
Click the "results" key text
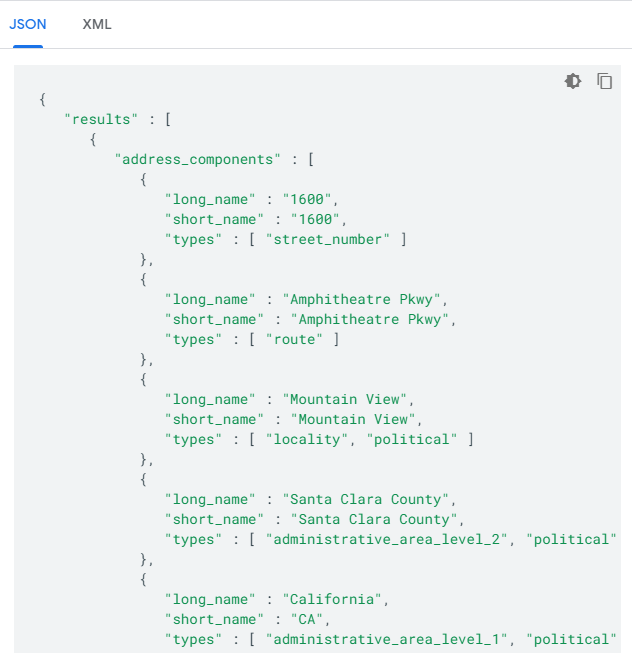pyautogui.click(x=101, y=120)
